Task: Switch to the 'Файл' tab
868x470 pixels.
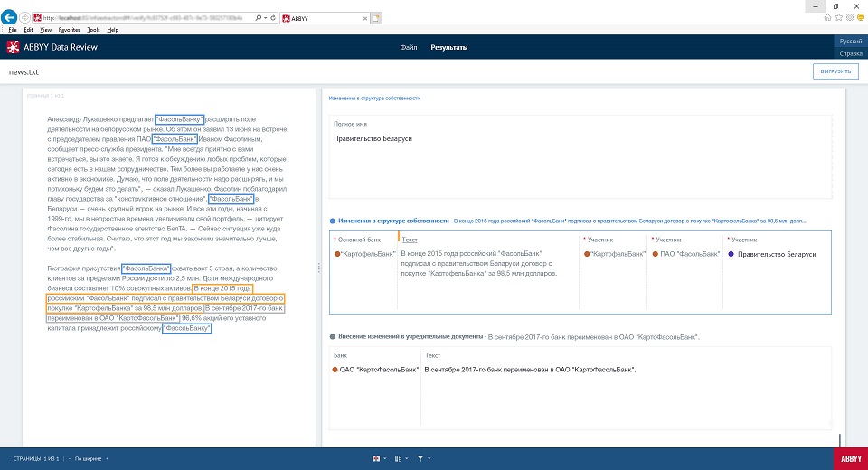Action: (x=409, y=48)
